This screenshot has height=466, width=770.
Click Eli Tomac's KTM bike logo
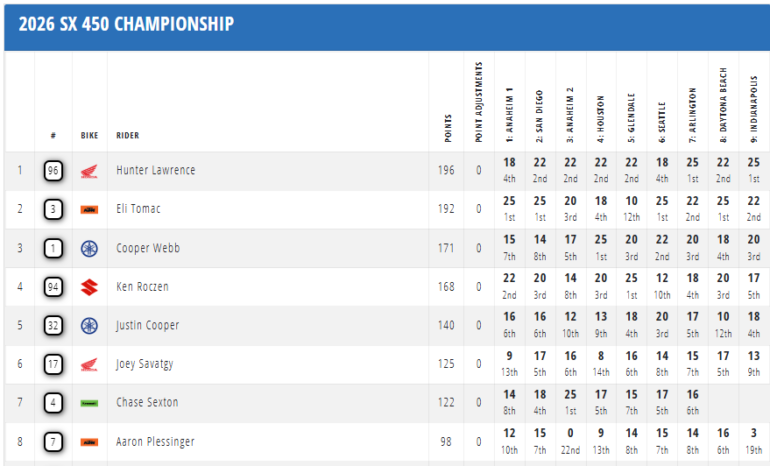pyautogui.click(x=89, y=210)
